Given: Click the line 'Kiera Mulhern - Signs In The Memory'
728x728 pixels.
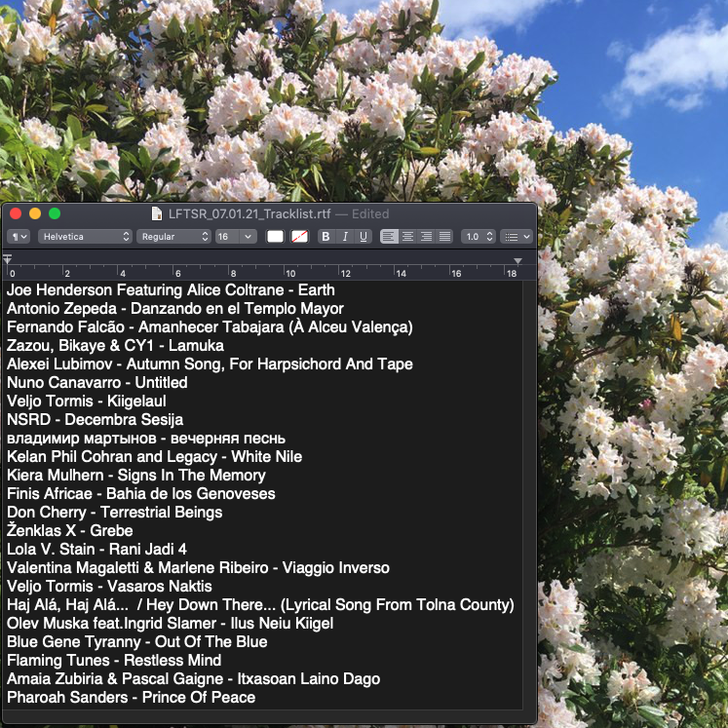Looking at the screenshot, I should pos(136,476).
